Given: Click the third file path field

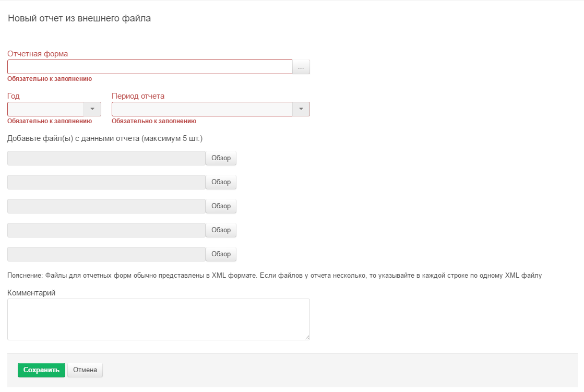Looking at the screenshot, I should click(x=106, y=206).
